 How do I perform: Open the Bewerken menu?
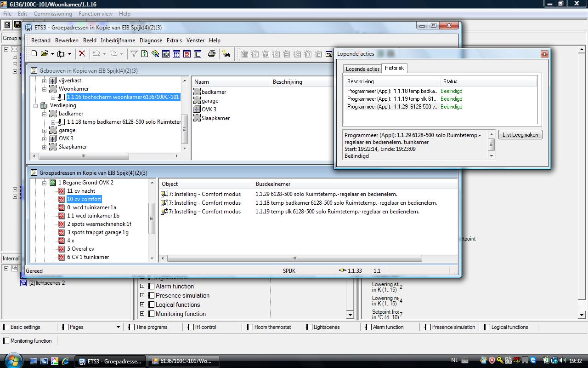pyautogui.click(x=67, y=40)
